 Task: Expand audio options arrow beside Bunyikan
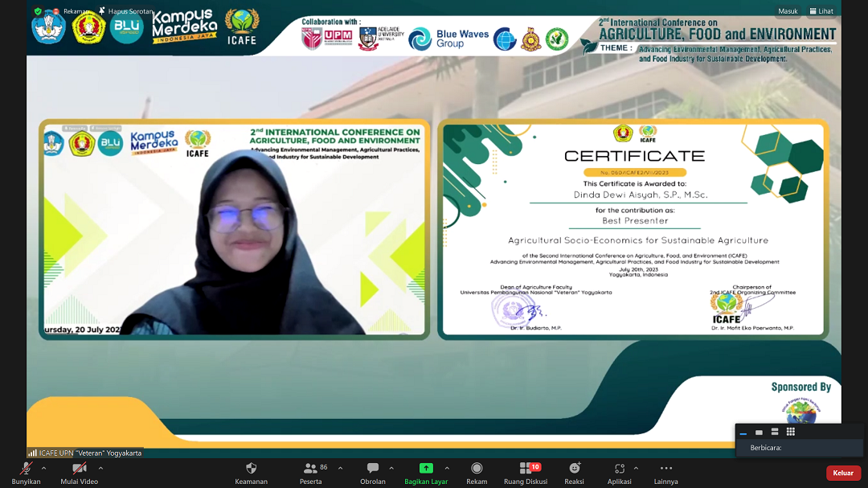(43, 469)
